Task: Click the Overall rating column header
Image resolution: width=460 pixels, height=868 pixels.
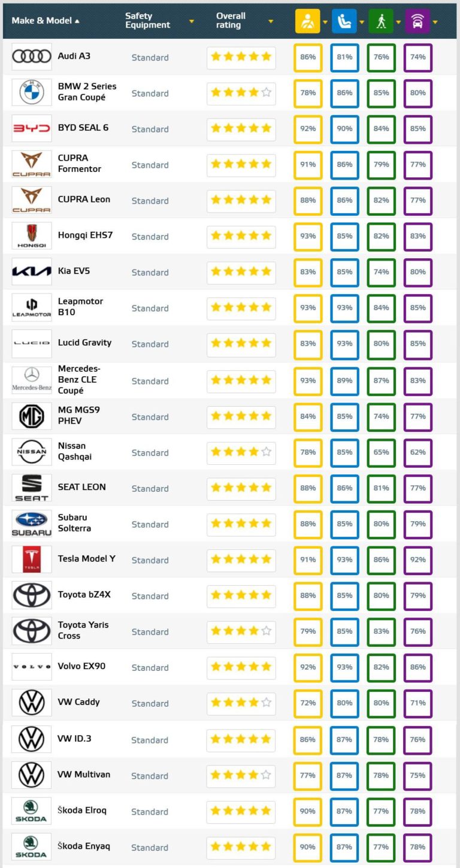Action: [231, 20]
